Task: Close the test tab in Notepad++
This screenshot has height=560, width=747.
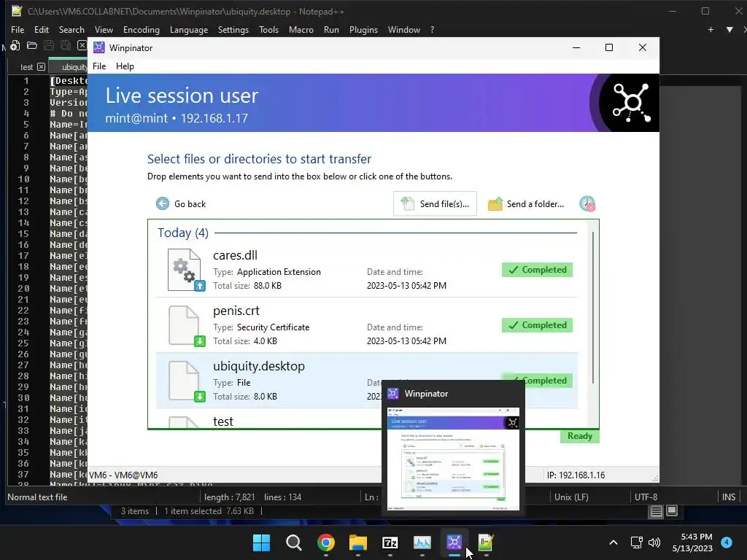Action: (41, 66)
